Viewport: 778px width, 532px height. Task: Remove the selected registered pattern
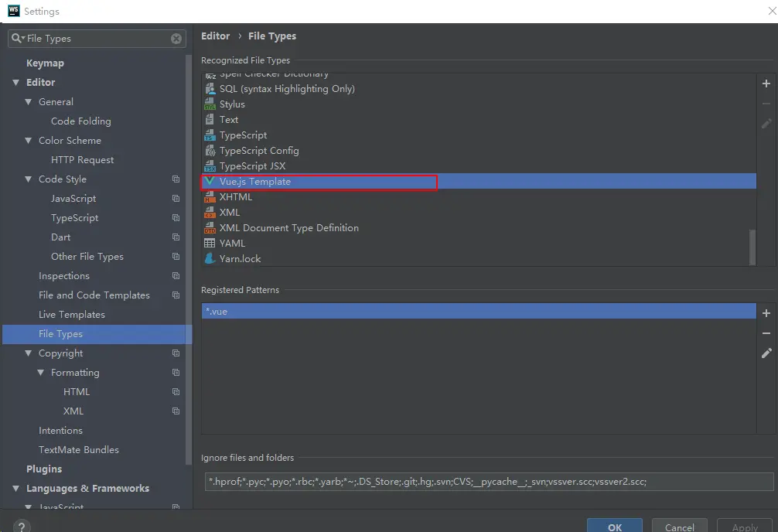(766, 333)
